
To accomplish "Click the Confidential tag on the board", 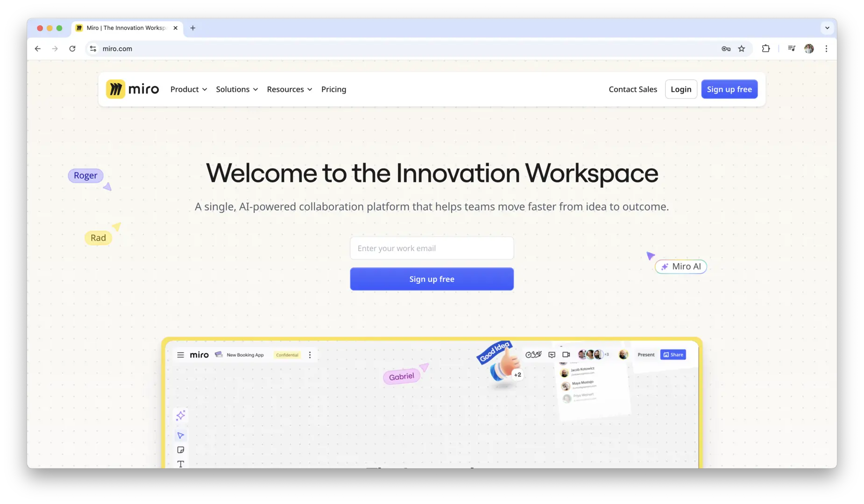I will coord(287,355).
